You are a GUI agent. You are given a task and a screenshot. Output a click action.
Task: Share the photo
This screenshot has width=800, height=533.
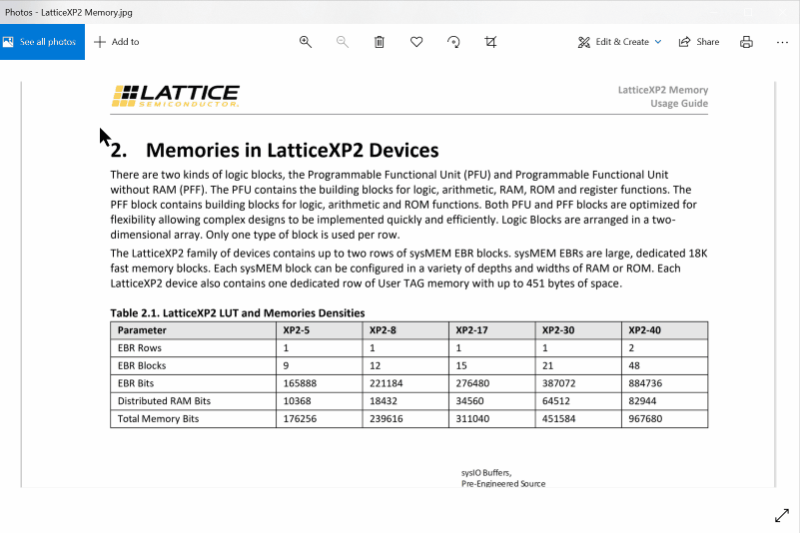pos(698,42)
